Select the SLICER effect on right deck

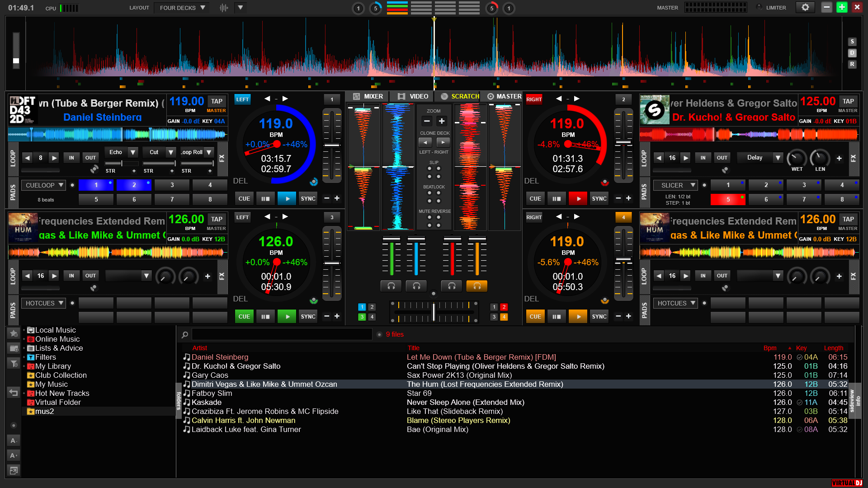[x=674, y=185]
